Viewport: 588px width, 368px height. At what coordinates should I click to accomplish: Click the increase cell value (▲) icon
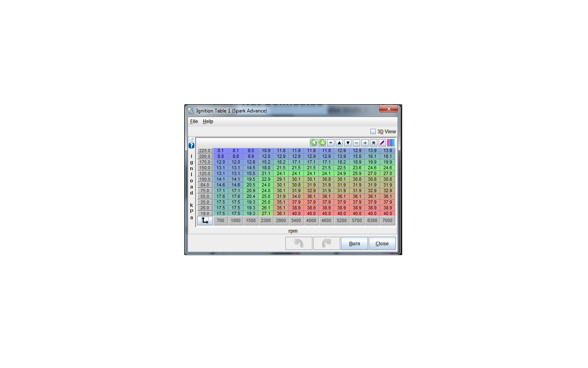click(x=339, y=143)
